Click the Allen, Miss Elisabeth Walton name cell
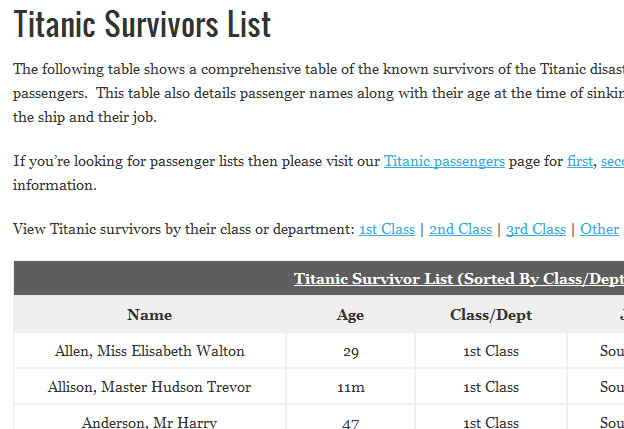 150,351
